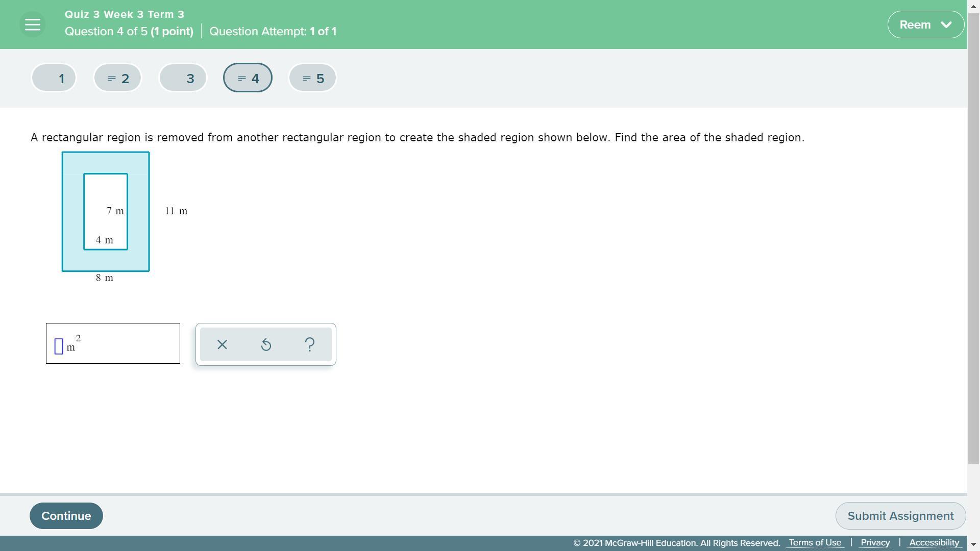Click the undo arrow icon
Screen dimensions: 980x551
(266, 345)
